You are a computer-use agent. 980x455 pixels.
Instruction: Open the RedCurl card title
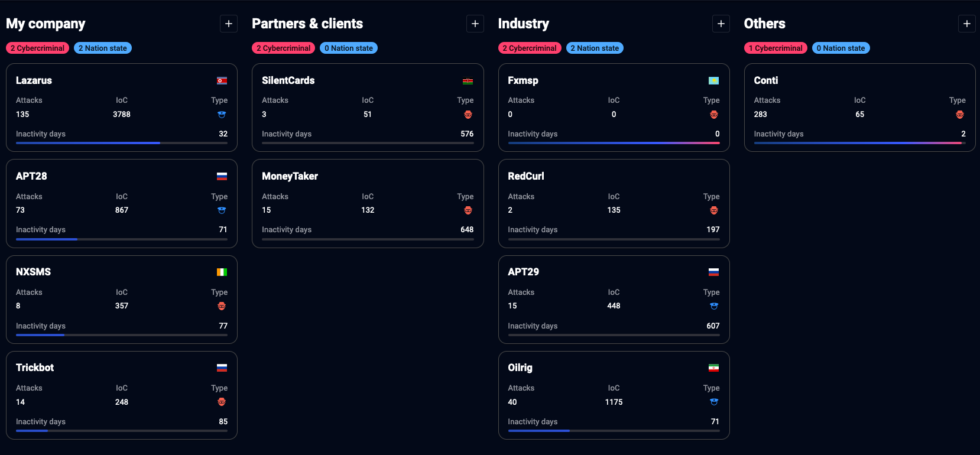coord(525,176)
